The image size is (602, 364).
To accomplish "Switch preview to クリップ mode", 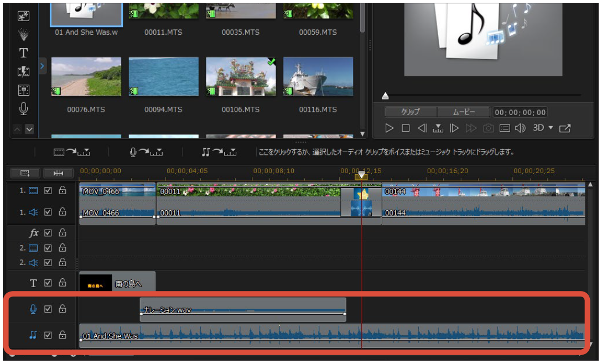I will pyautogui.click(x=410, y=112).
